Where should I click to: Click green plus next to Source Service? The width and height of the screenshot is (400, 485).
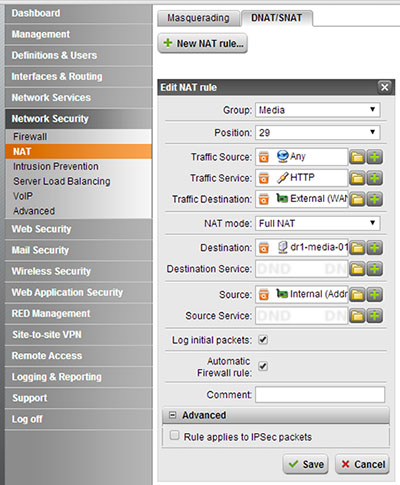(375, 316)
